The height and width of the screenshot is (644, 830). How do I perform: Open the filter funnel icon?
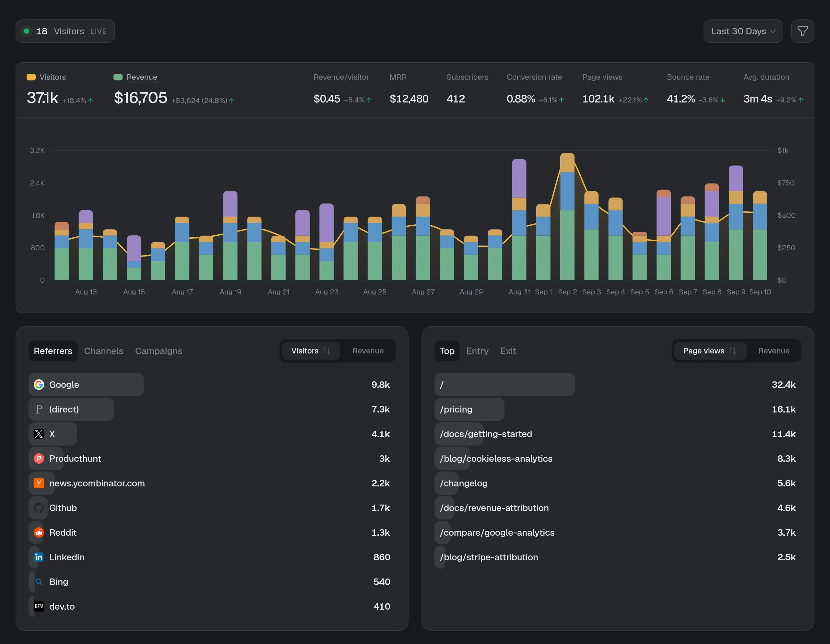coord(802,31)
